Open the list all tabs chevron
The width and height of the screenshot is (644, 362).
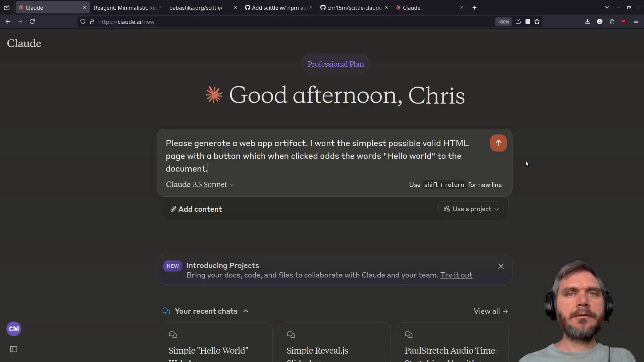coord(607,7)
